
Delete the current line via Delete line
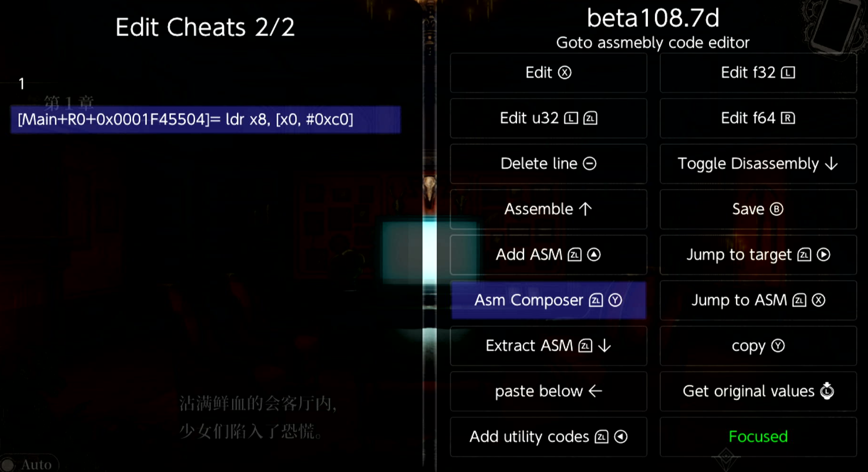point(548,164)
